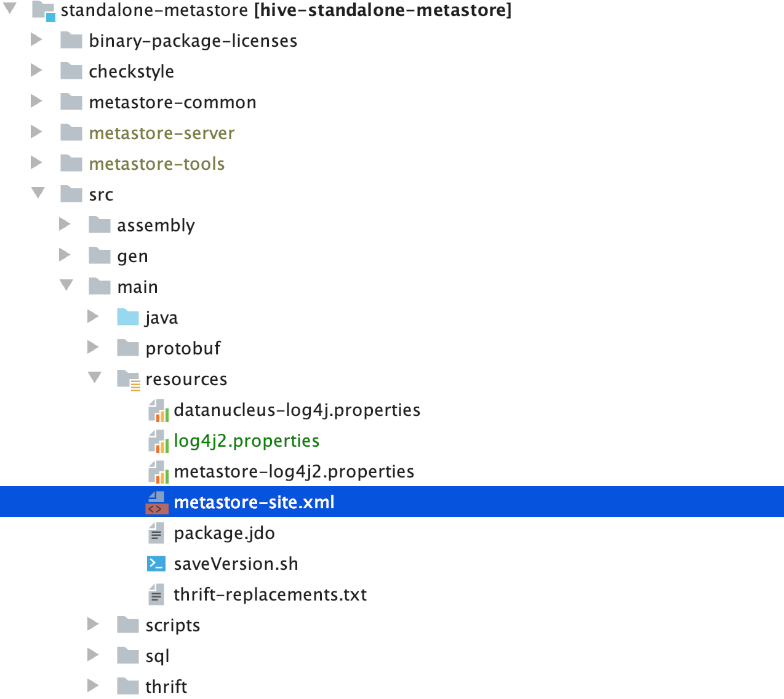Screen dimensions: 784x699
Task: Open the checkstyle folder entry
Action: click(x=132, y=71)
